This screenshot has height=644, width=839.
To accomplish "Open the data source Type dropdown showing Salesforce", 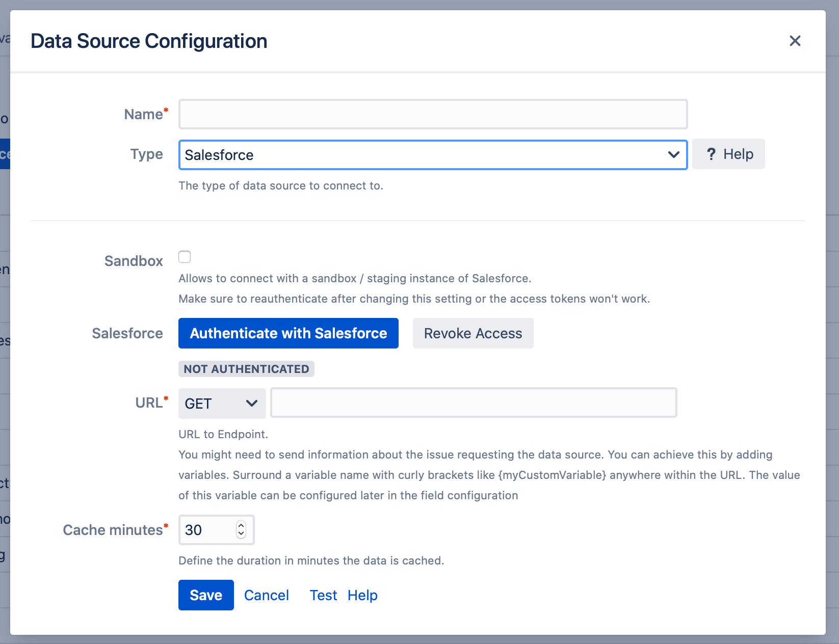I will tap(432, 154).
